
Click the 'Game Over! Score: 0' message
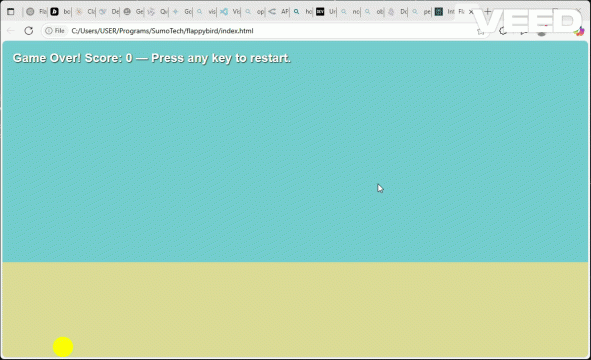click(x=73, y=58)
